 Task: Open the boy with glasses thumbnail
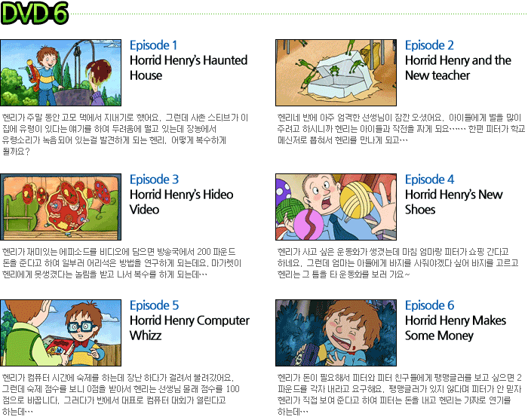pyautogui.click(x=60, y=333)
